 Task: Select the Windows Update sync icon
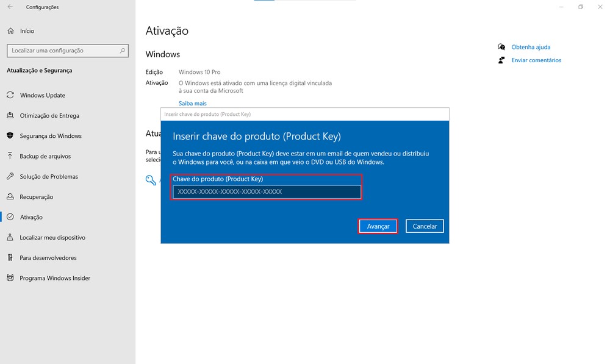pos(10,95)
